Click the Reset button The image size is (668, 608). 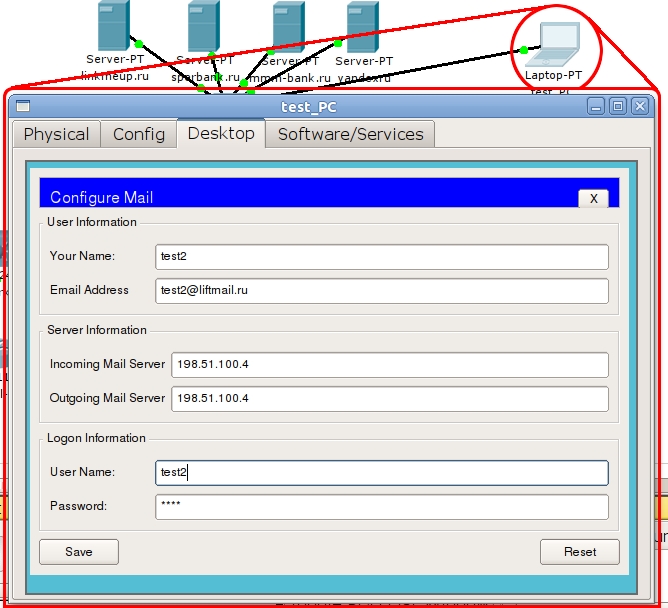tap(579, 552)
